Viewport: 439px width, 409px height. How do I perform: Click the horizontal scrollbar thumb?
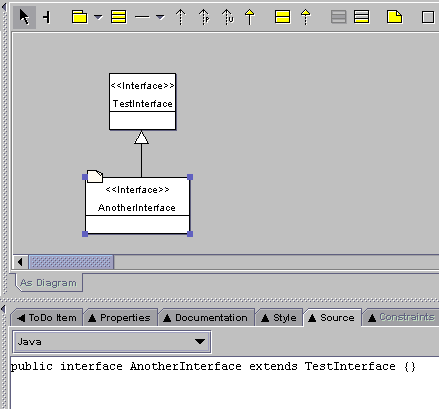pyautogui.click(x=71, y=262)
